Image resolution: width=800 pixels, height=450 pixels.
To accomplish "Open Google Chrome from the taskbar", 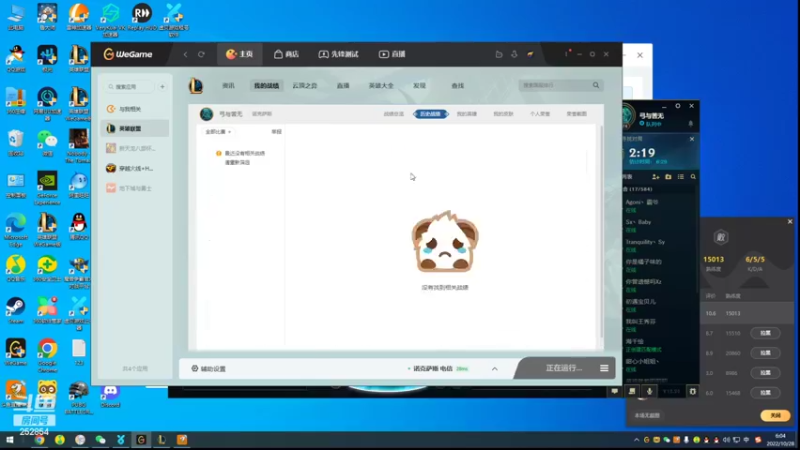I will (39, 440).
